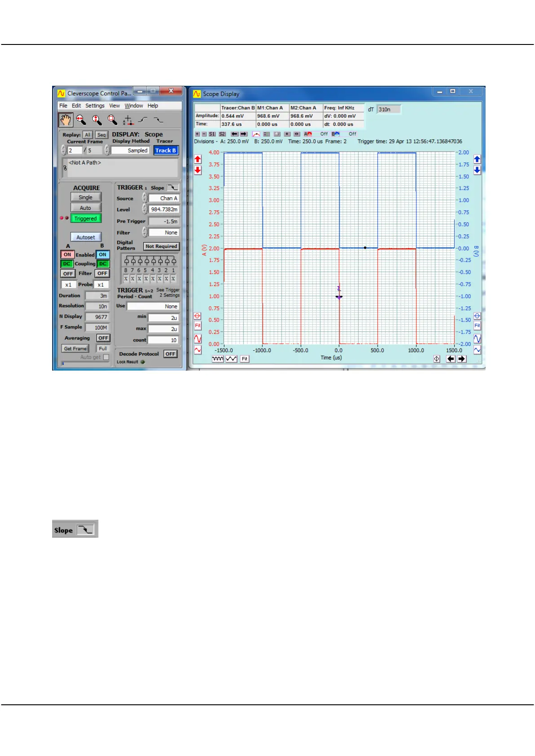Click red down arrow for channel A

(198, 170)
